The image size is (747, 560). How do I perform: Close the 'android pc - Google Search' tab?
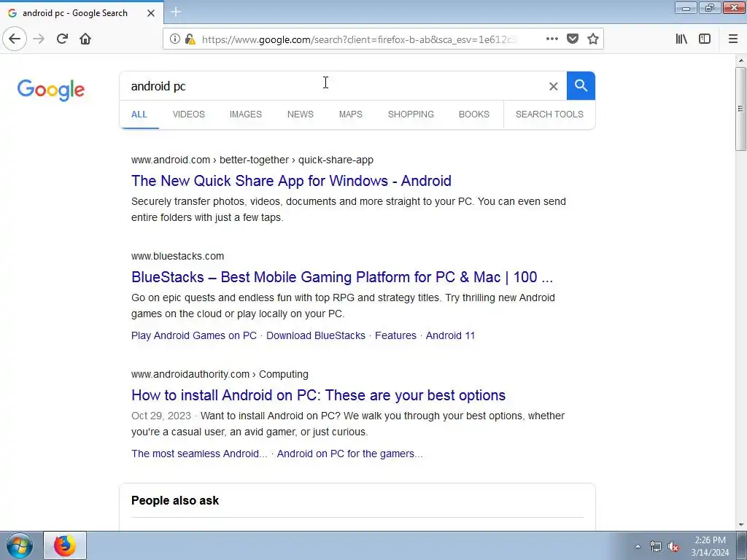(x=150, y=13)
